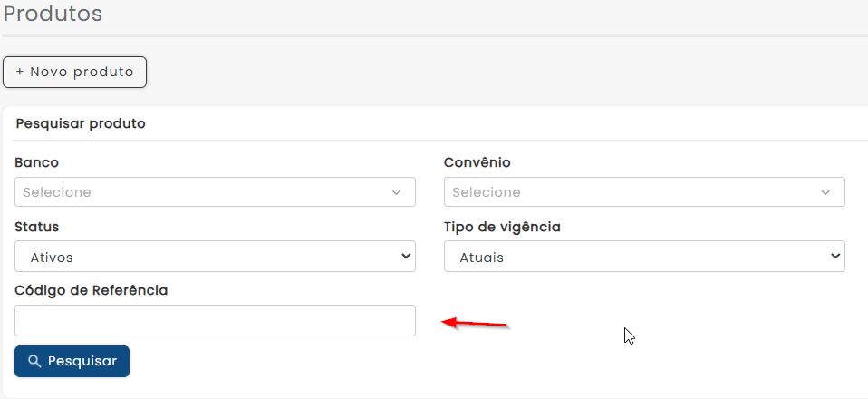The image size is (868, 399).
Task: Click the Status select arrow
Action: click(x=405, y=257)
